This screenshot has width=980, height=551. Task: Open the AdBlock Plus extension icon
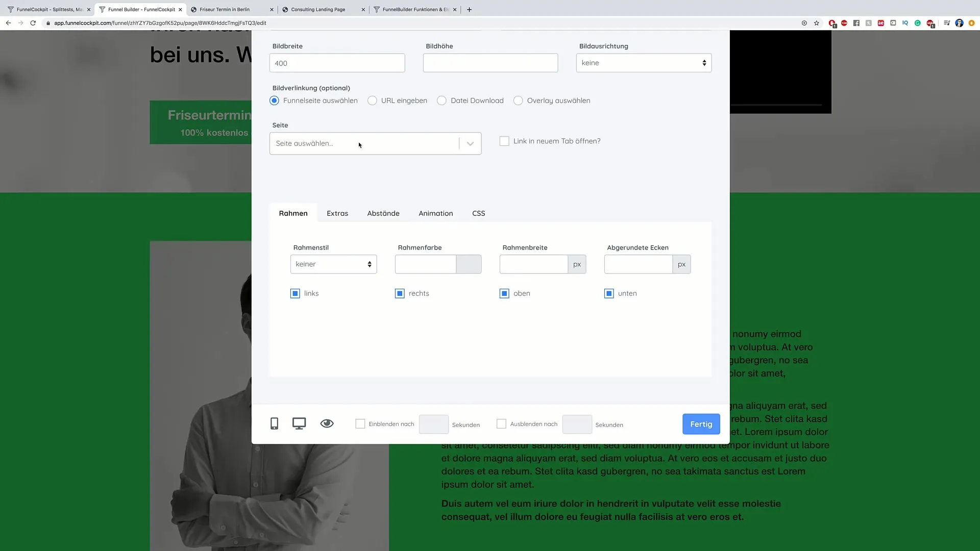coord(930,23)
